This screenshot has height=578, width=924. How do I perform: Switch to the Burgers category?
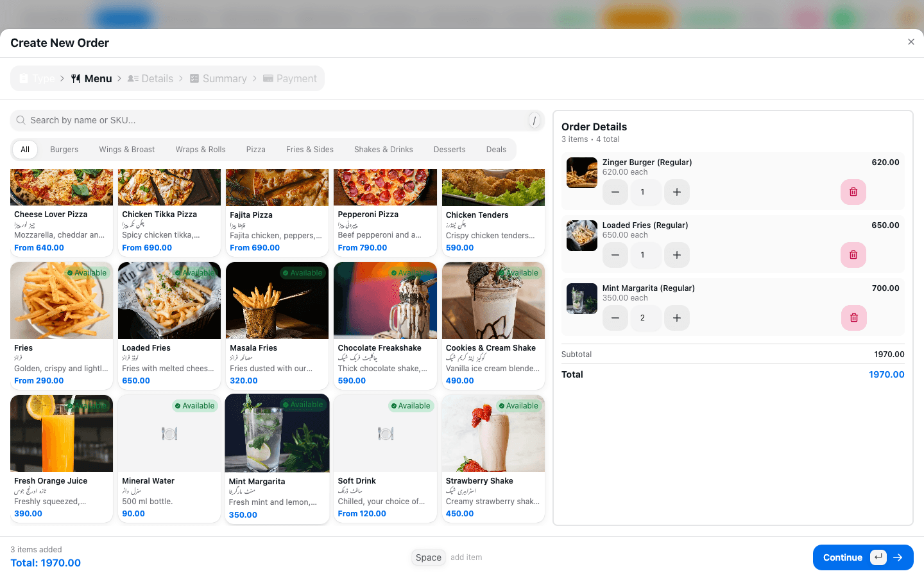tap(64, 150)
